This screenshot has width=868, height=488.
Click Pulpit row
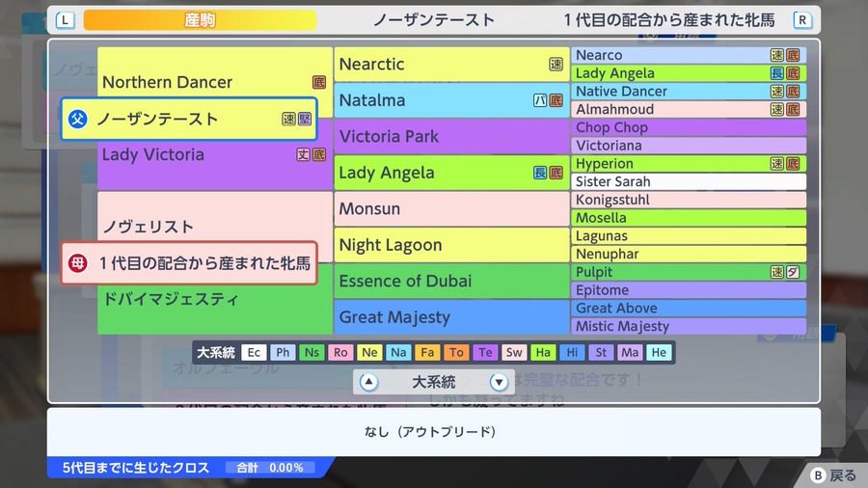pyautogui.click(x=688, y=272)
